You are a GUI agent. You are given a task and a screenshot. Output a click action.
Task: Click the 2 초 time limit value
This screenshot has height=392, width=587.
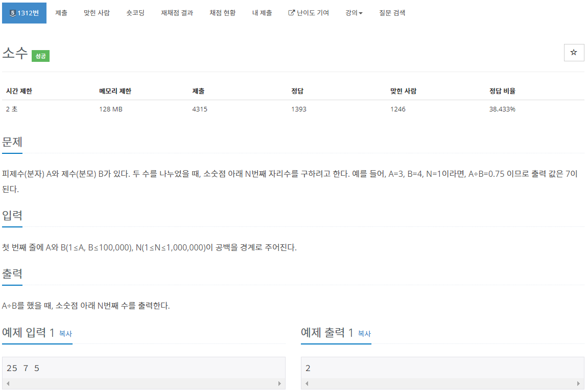pyautogui.click(x=12, y=109)
